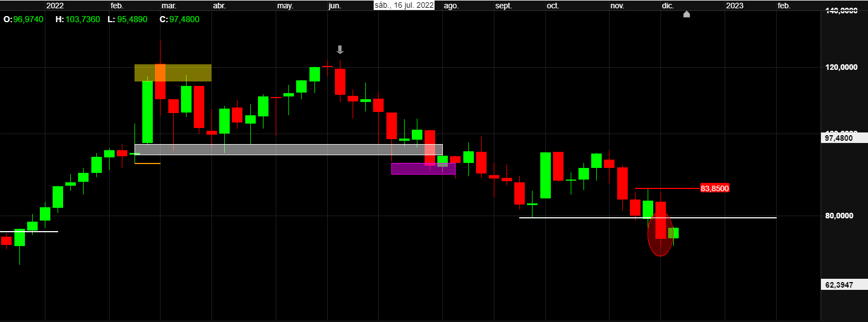Click the nov. label on time axis
This screenshot has height=322, width=868.
coord(617,6)
